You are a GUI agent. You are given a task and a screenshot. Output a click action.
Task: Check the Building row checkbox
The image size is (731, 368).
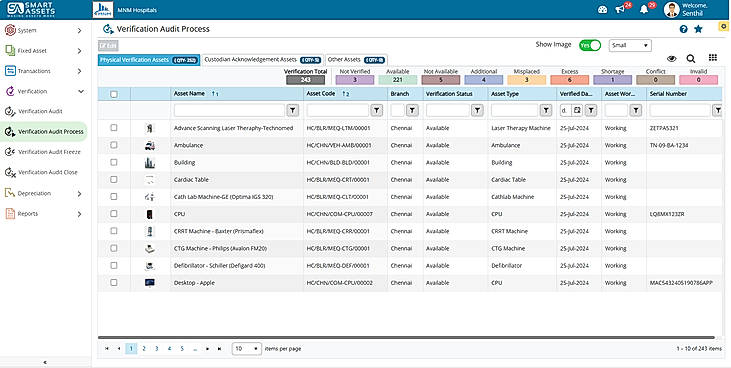point(114,162)
